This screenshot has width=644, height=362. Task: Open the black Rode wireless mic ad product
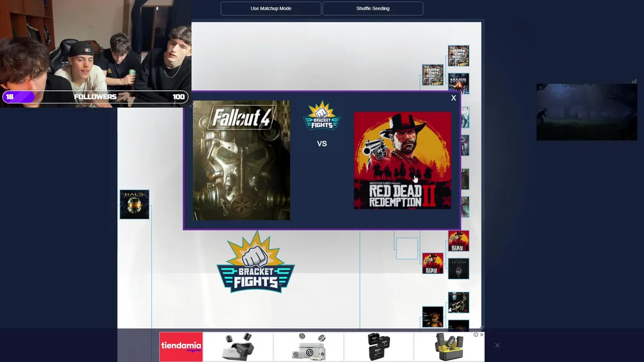click(379, 346)
